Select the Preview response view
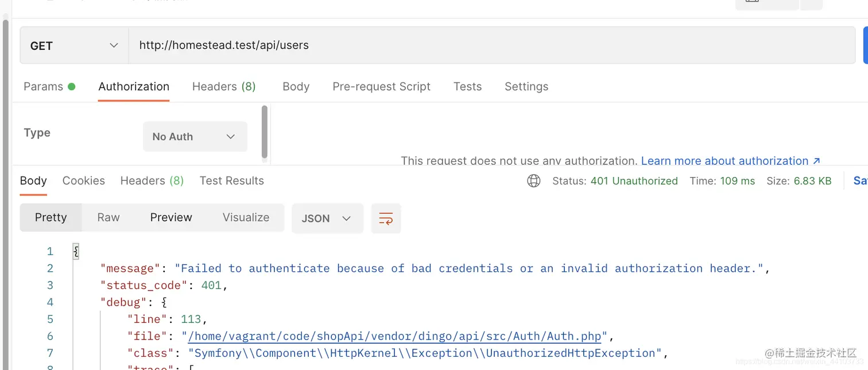Image resolution: width=868 pixels, height=370 pixels. [x=171, y=217]
